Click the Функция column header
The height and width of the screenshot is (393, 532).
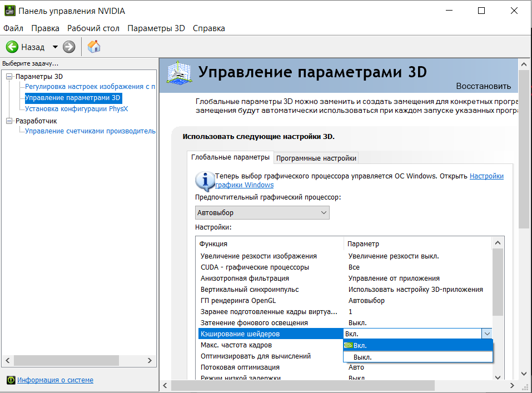click(x=270, y=243)
